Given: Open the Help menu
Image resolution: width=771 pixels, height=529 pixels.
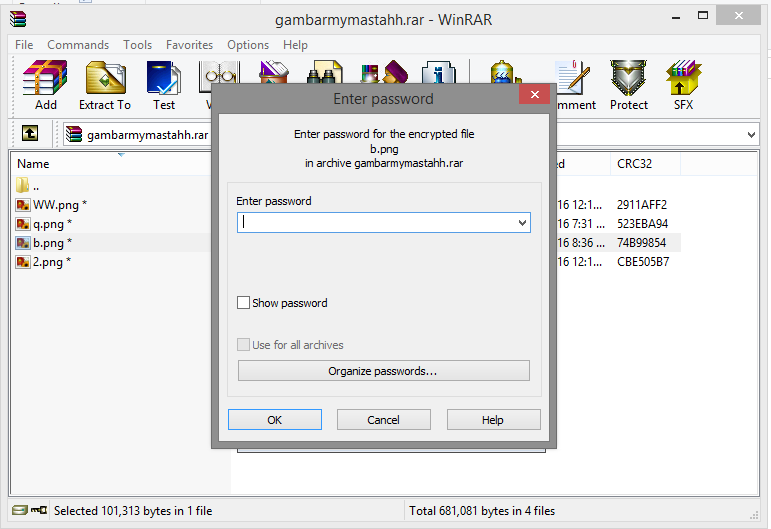Looking at the screenshot, I should 295,45.
